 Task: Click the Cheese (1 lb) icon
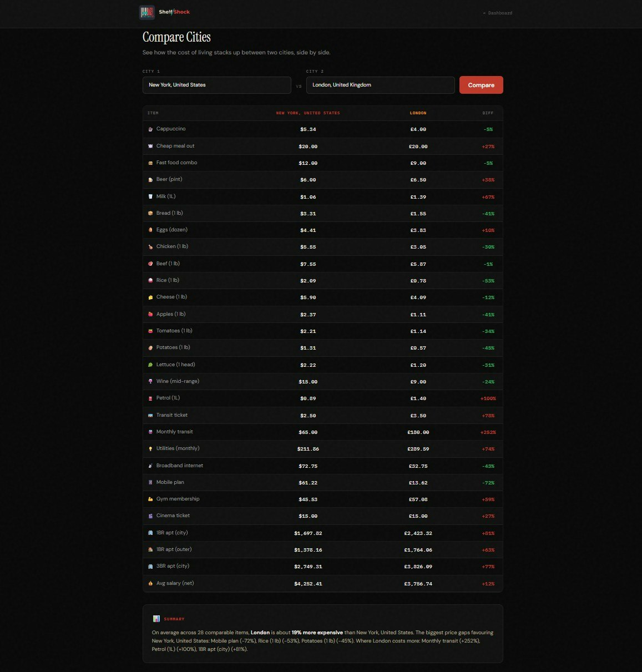150,297
